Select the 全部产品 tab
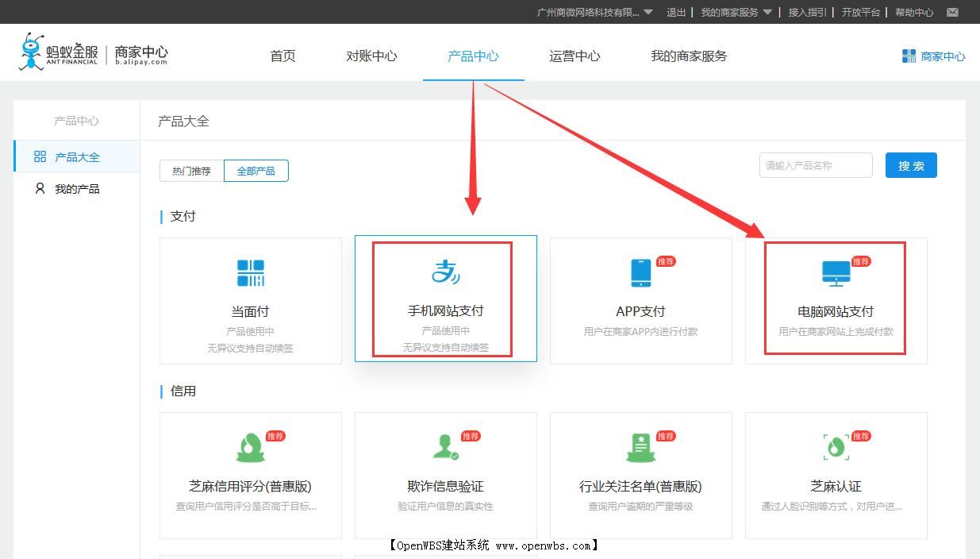The height and width of the screenshot is (559, 980). point(256,170)
